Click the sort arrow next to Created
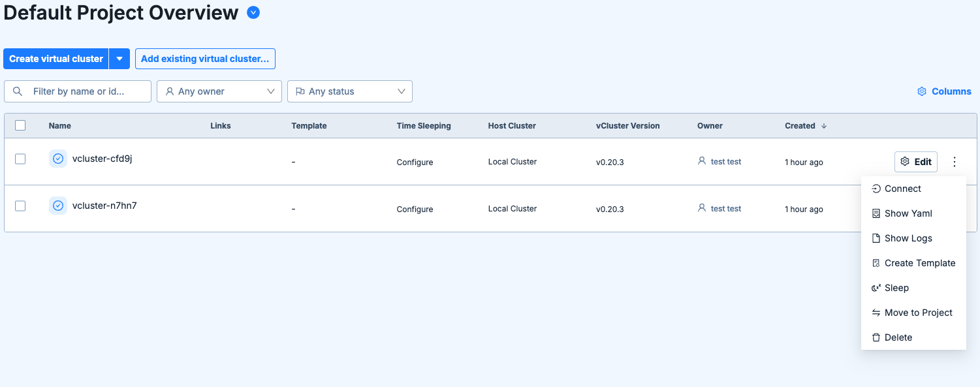 point(824,126)
